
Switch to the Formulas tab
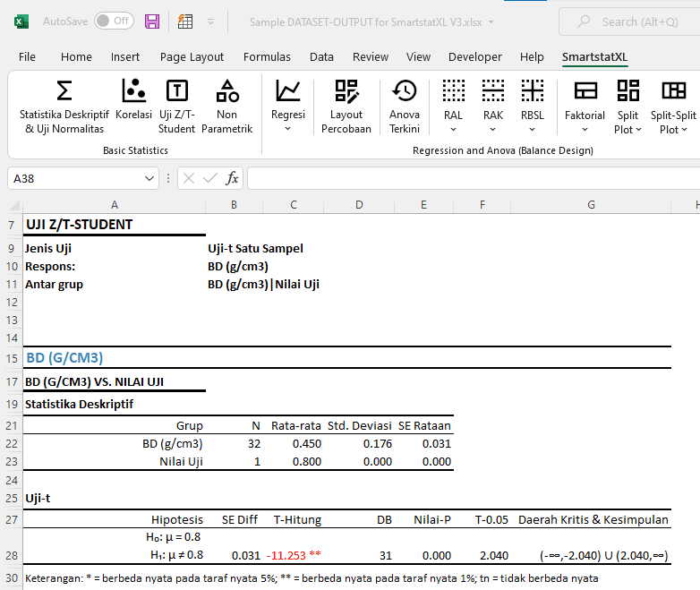pos(267,56)
